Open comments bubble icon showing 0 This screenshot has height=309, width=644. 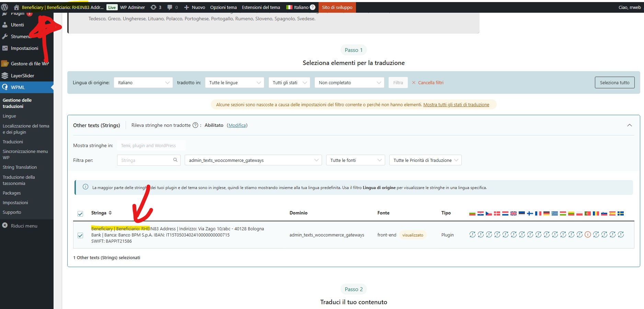[173, 7]
